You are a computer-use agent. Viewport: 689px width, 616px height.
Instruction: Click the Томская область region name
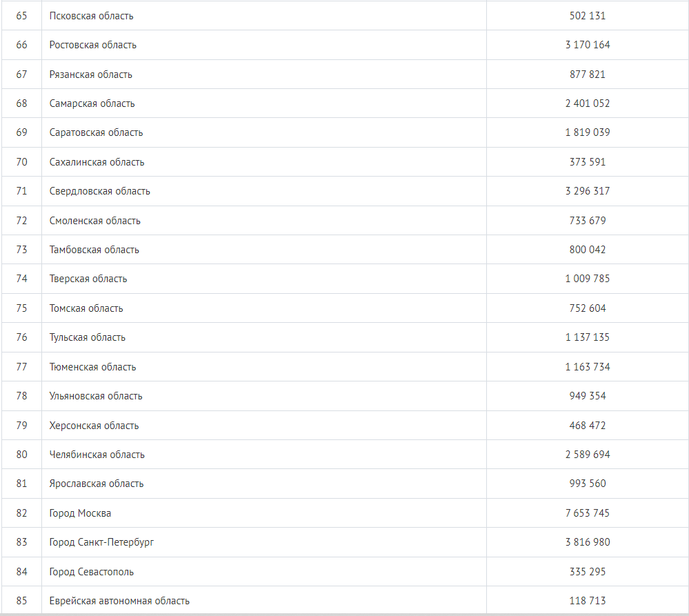point(86,308)
